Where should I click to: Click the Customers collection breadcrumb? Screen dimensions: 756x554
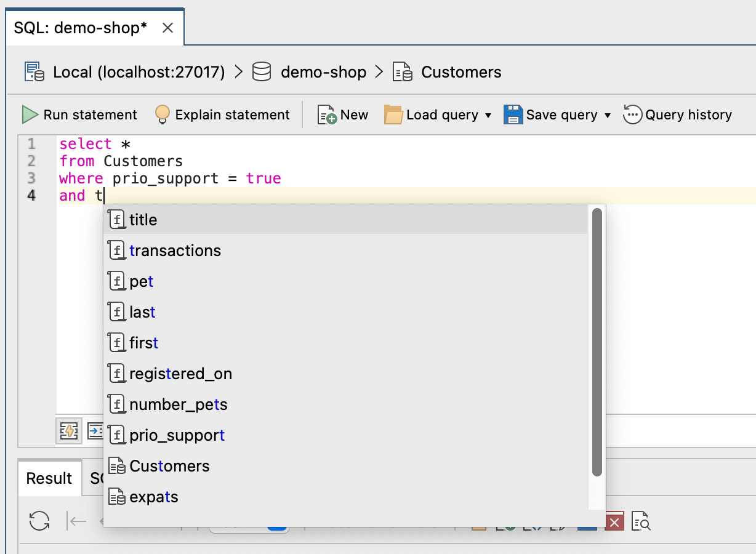pyautogui.click(x=460, y=72)
